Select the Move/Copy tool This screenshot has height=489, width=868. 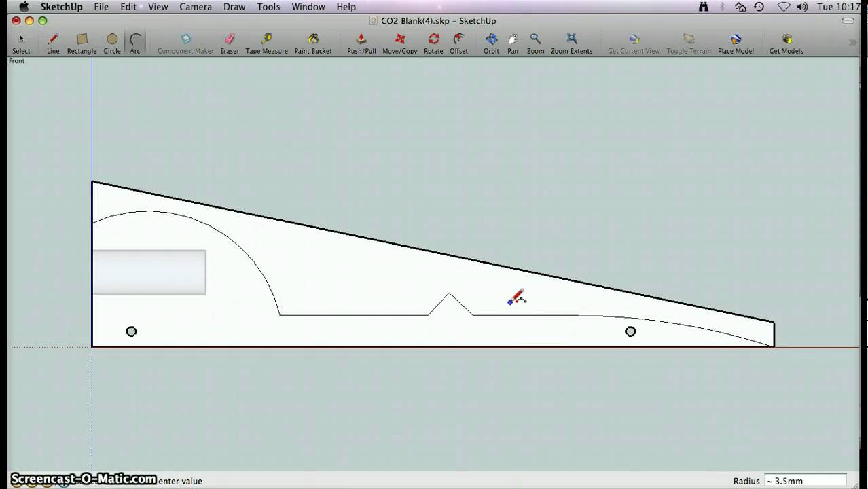[399, 39]
